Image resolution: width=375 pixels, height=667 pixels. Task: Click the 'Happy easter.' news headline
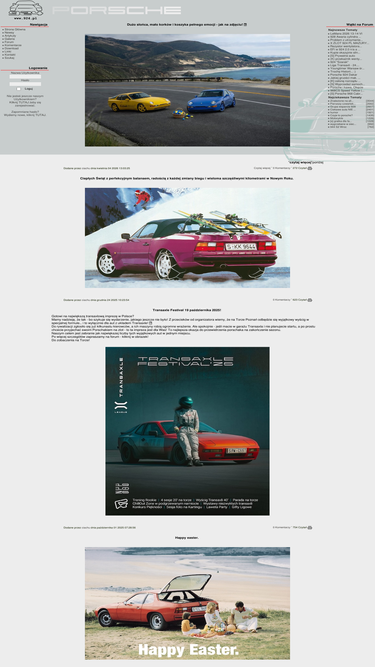click(187, 538)
